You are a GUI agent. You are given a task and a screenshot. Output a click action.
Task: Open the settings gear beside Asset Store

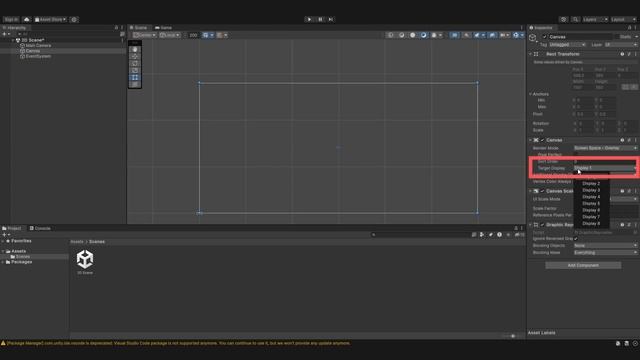[74, 20]
